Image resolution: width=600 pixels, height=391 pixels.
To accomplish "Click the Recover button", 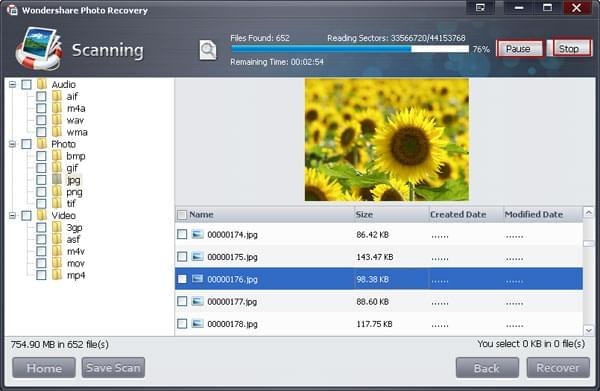I will coord(558,368).
